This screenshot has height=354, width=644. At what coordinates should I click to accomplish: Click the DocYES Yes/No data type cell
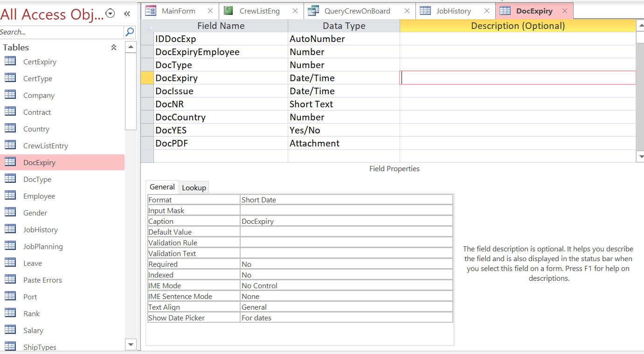coord(343,130)
